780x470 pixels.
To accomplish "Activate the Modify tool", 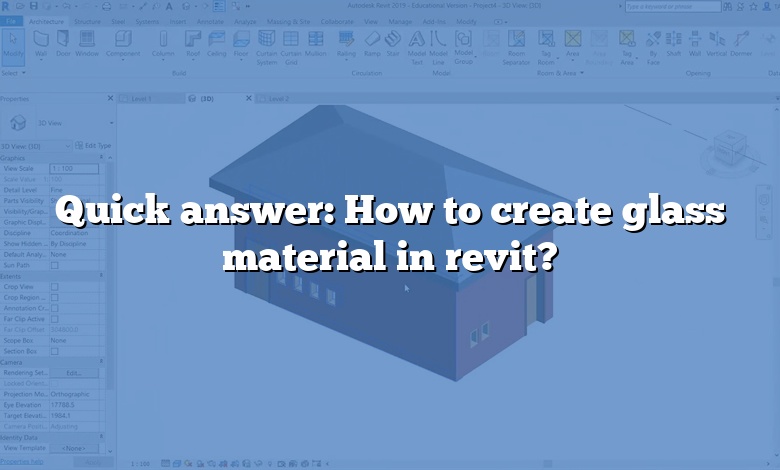I will point(14,43).
